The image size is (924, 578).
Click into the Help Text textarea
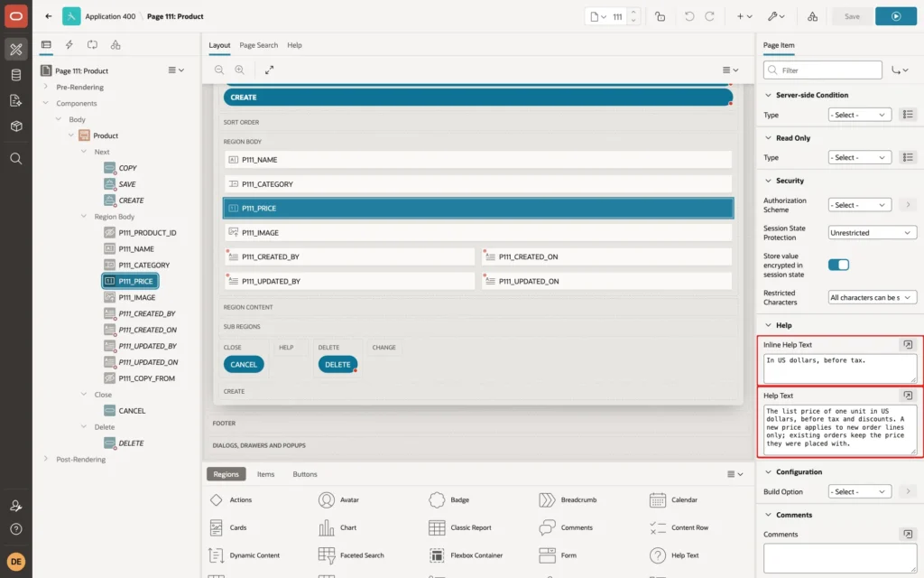pyautogui.click(x=840, y=430)
